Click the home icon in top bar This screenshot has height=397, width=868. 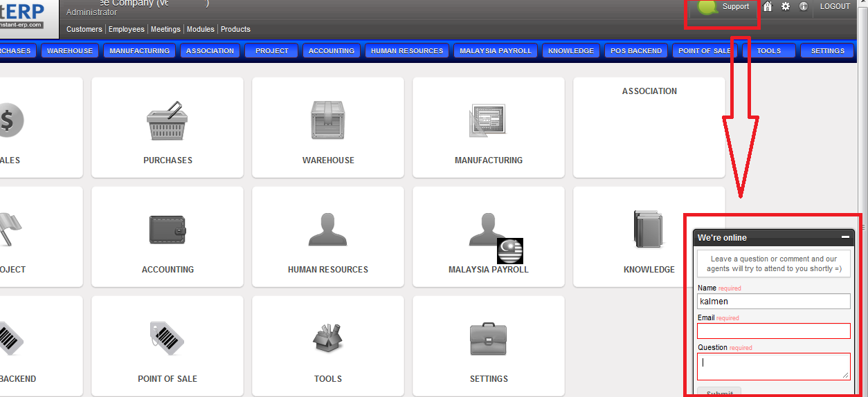click(768, 6)
